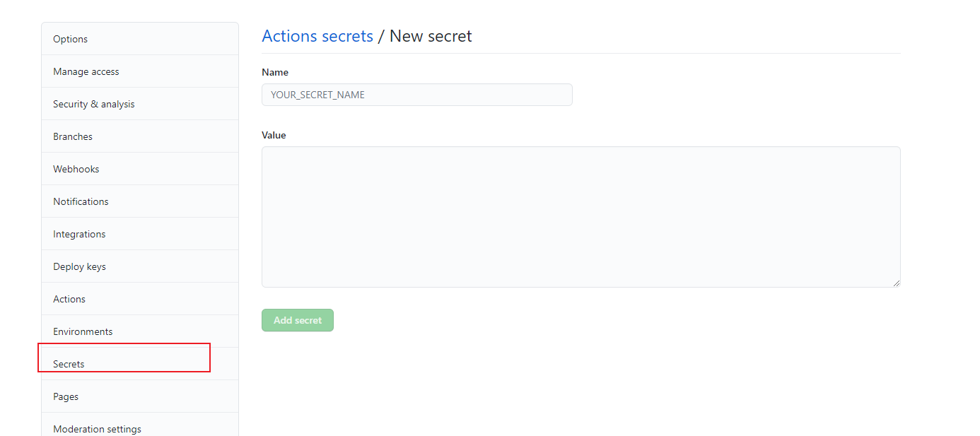
Task: Open the Pages settings
Action: [65, 396]
